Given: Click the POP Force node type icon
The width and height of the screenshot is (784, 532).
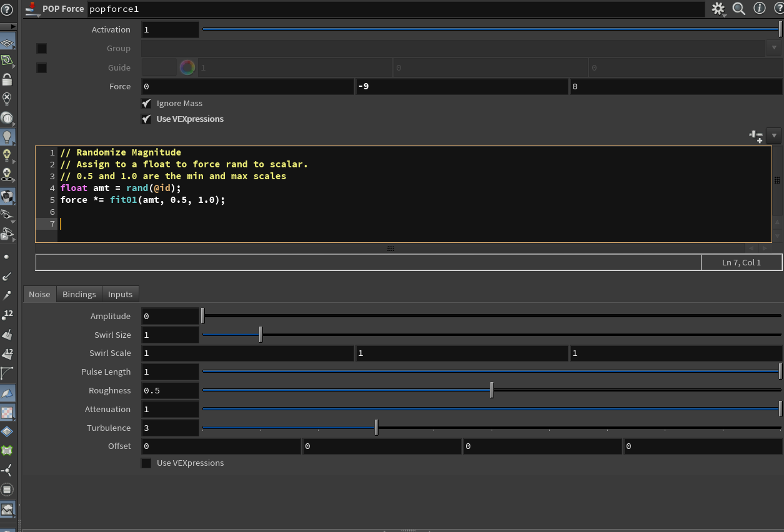Looking at the screenshot, I should [x=32, y=9].
